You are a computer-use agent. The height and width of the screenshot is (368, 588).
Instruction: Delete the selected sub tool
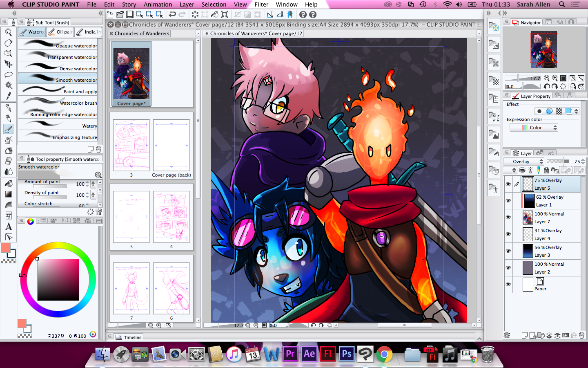(98, 149)
